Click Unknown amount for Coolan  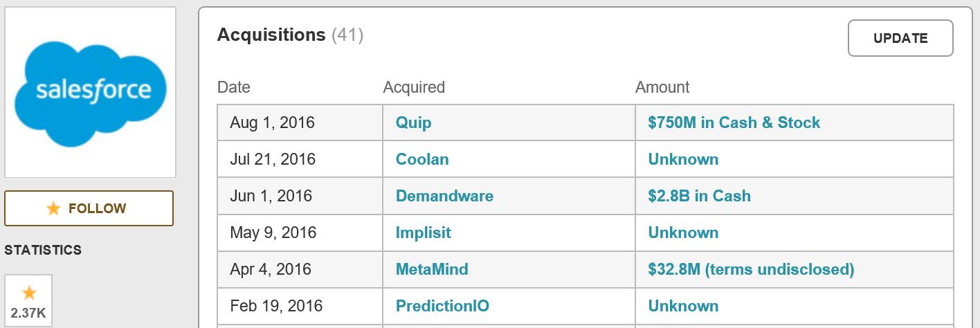coord(683,159)
